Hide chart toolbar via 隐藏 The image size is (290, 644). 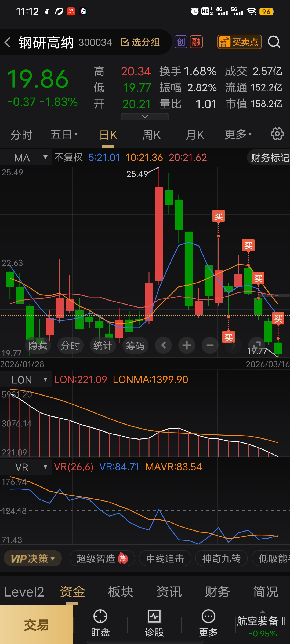tap(38, 345)
